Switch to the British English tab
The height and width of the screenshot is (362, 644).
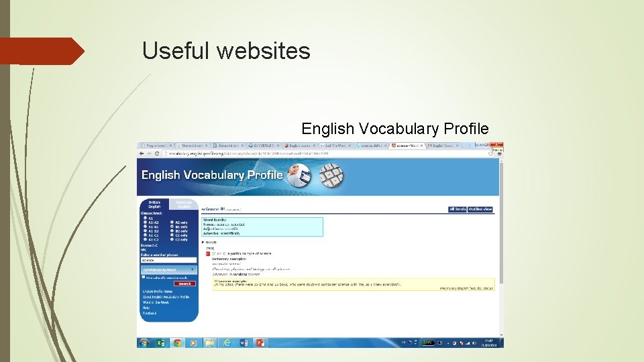(154, 204)
